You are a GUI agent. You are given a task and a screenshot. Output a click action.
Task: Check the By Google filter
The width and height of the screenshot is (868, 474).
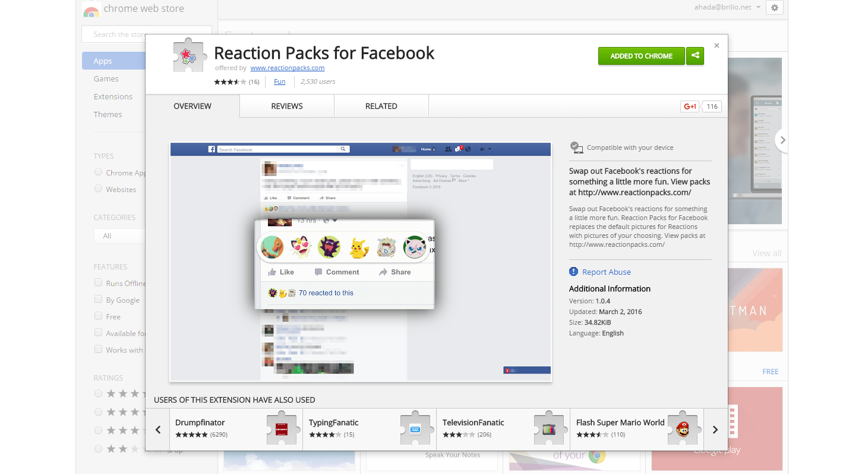click(x=98, y=299)
